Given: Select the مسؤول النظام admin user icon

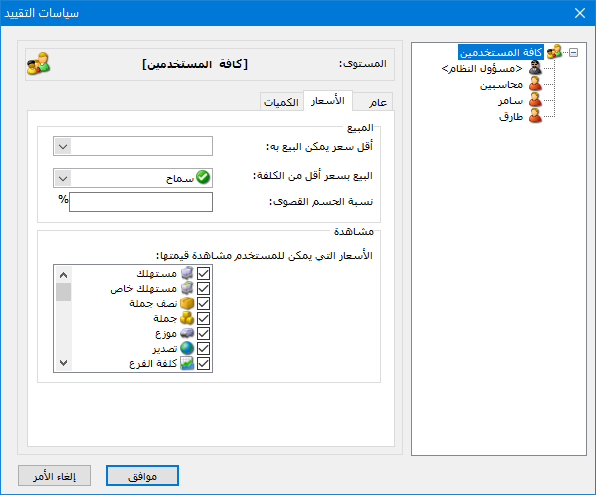Looking at the screenshot, I should click(535, 68).
